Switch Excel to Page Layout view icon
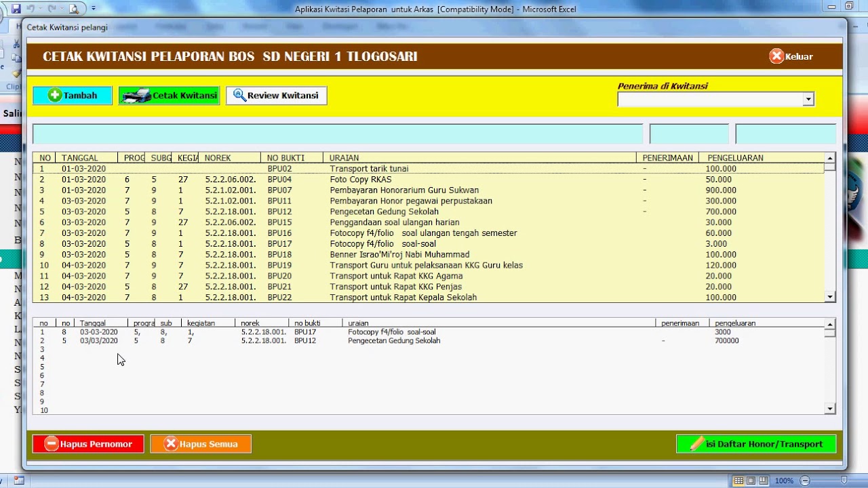Screen dimensions: 868x488 click(x=751, y=481)
